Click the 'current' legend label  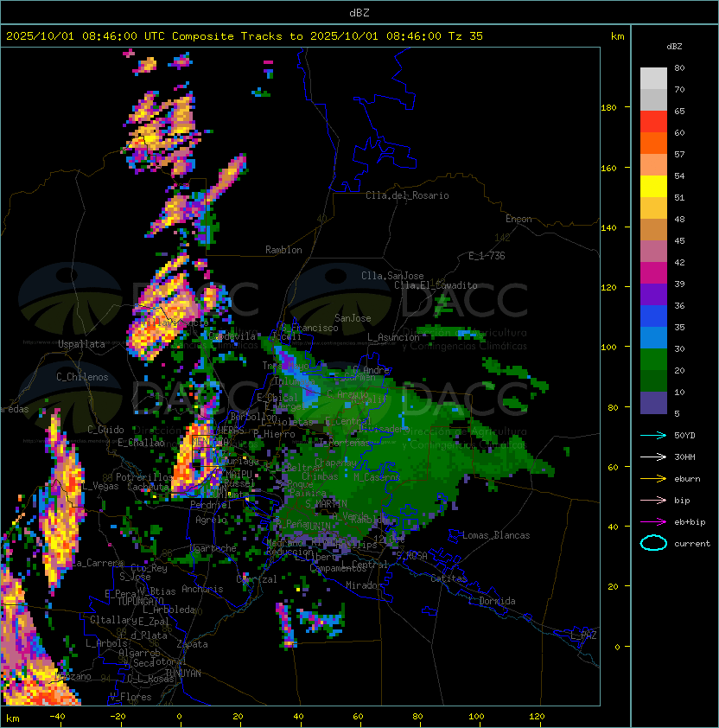(692, 543)
